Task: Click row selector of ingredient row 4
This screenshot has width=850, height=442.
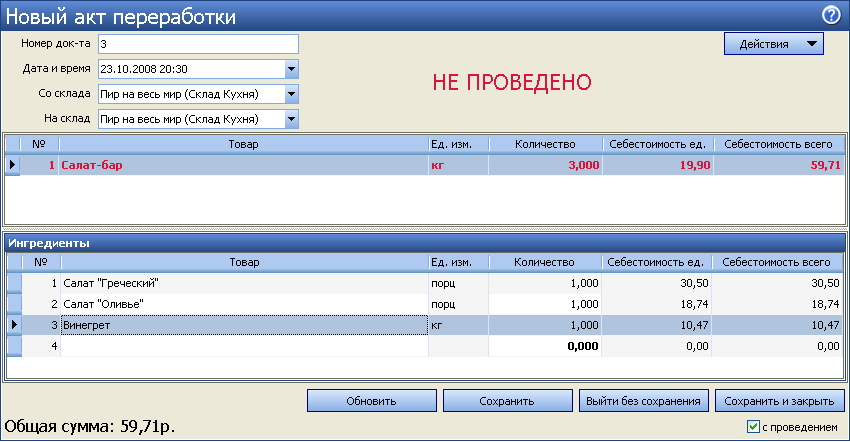Action: (x=14, y=346)
